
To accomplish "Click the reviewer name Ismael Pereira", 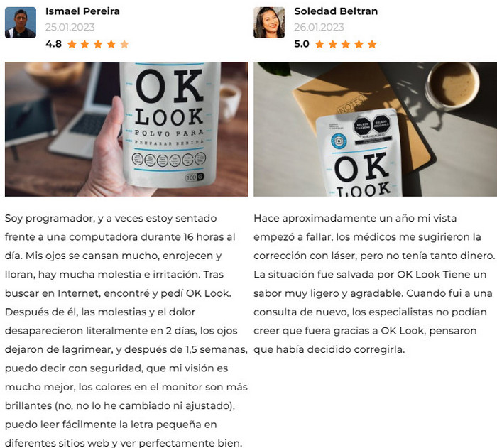I will (82, 11).
